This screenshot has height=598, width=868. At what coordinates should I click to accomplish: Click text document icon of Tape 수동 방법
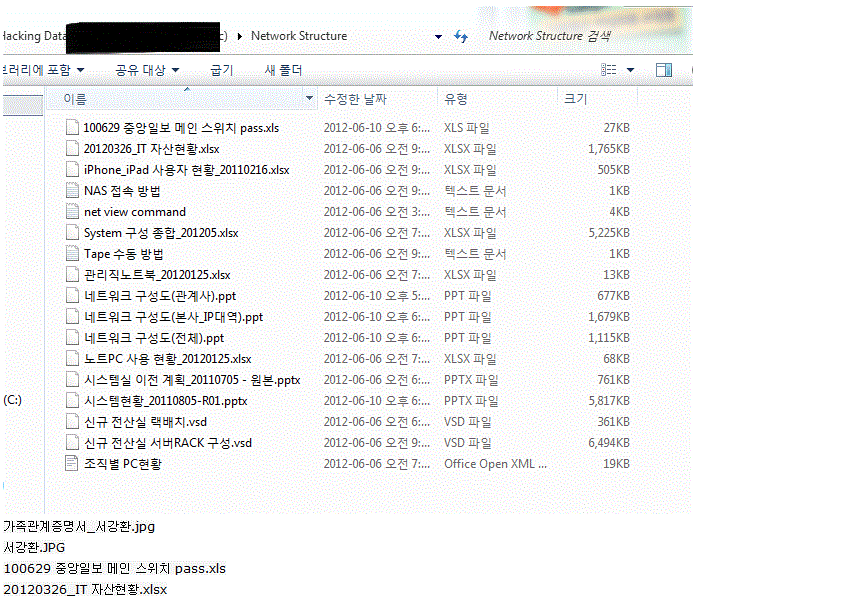72,254
